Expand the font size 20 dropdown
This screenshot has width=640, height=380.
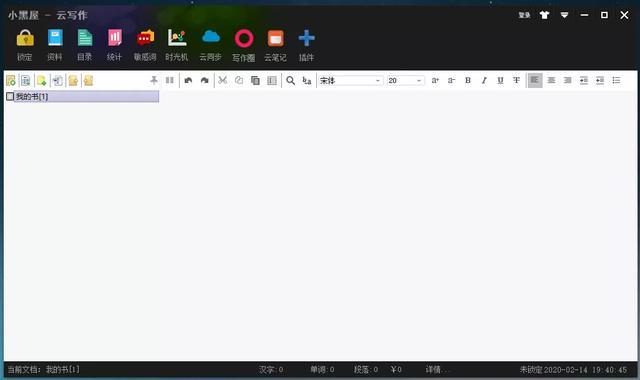tap(419, 81)
